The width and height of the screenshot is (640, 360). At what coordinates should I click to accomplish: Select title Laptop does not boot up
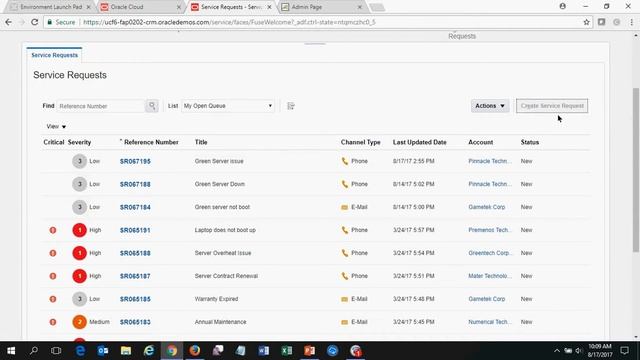pos(225,230)
